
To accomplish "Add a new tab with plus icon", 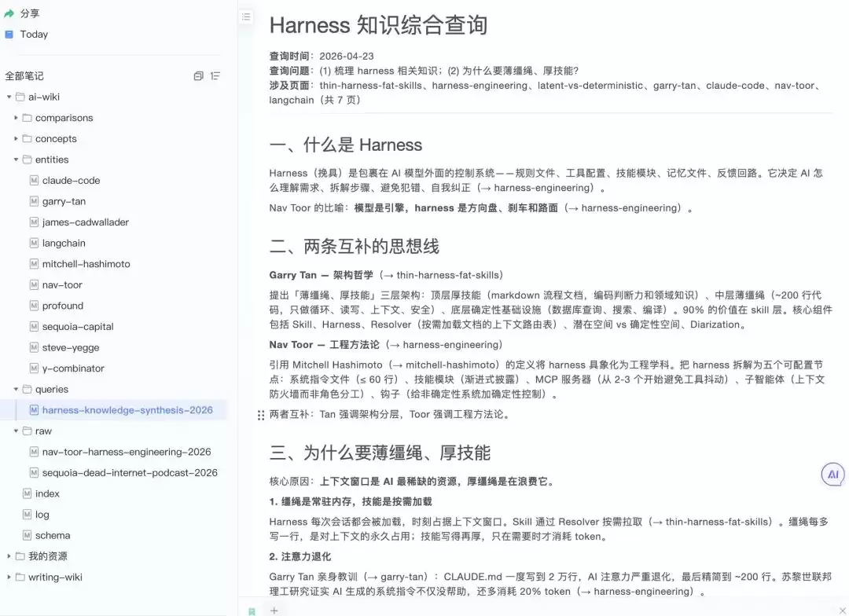I will coord(274,610).
